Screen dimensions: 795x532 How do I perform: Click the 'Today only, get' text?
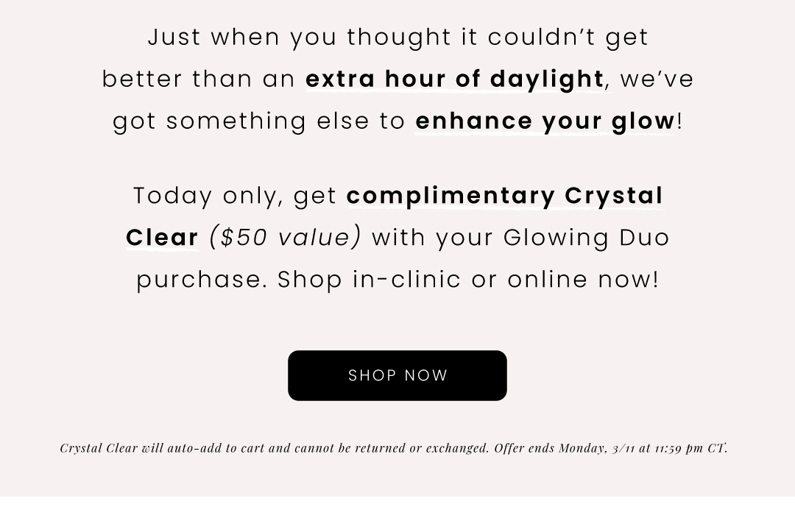(236, 196)
